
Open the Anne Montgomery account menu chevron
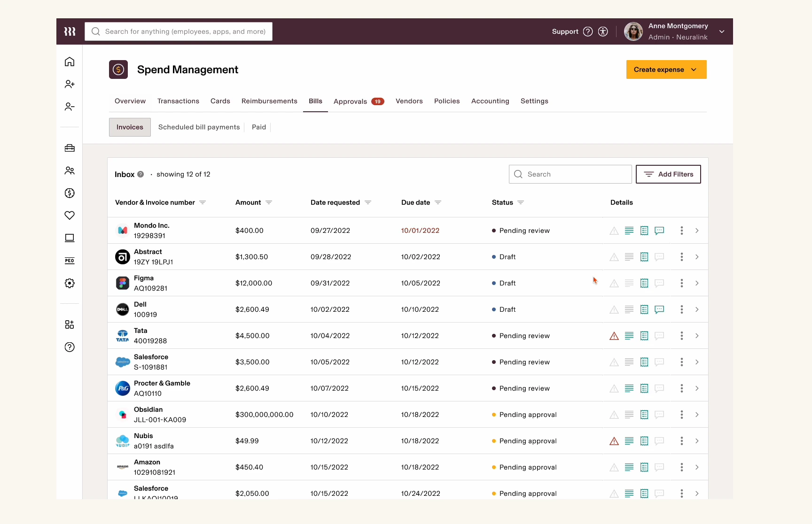click(x=722, y=31)
